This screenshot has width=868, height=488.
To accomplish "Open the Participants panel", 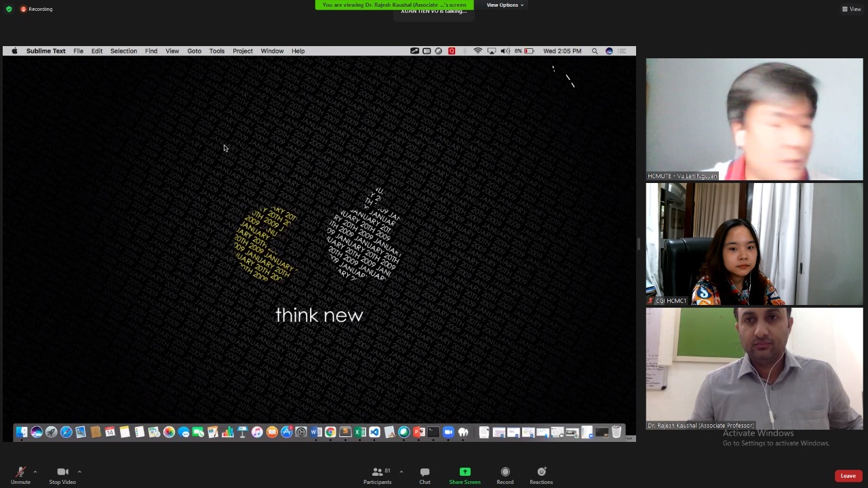I will tap(378, 475).
